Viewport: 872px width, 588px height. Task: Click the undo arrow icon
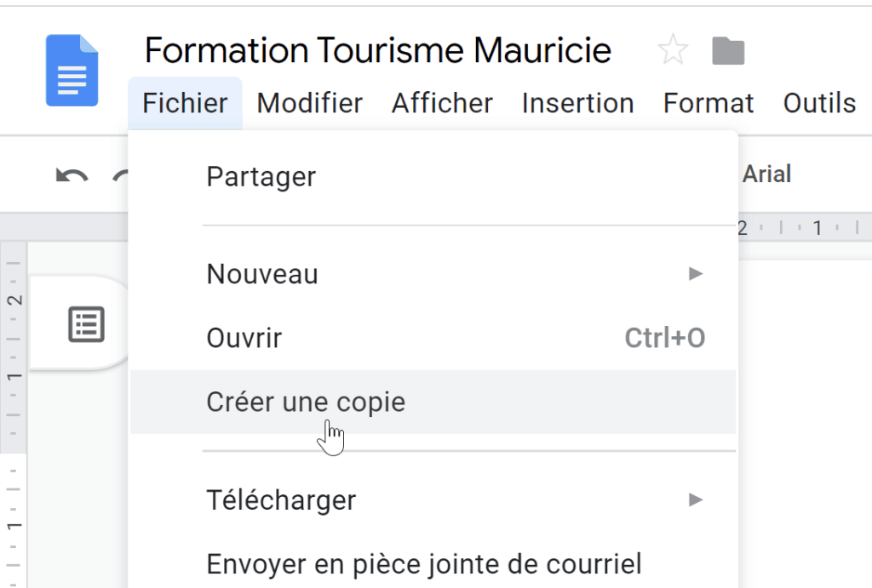click(x=72, y=177)
